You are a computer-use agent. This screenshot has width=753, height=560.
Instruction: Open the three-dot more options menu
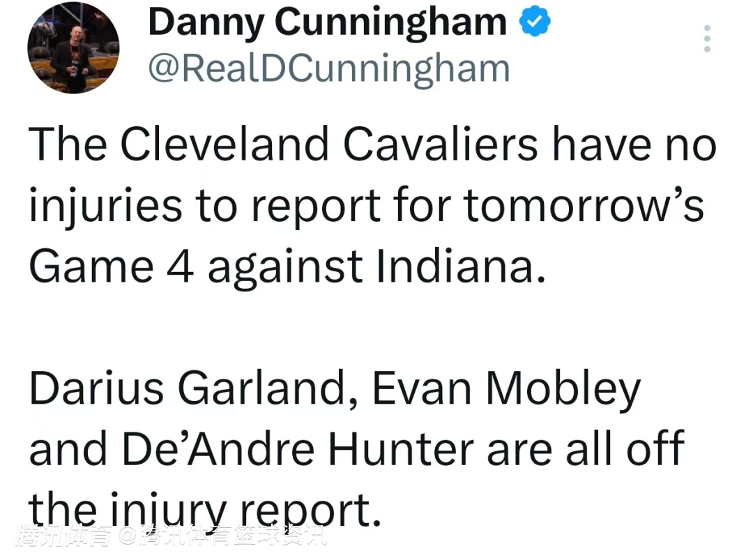[x=707, y=38]
